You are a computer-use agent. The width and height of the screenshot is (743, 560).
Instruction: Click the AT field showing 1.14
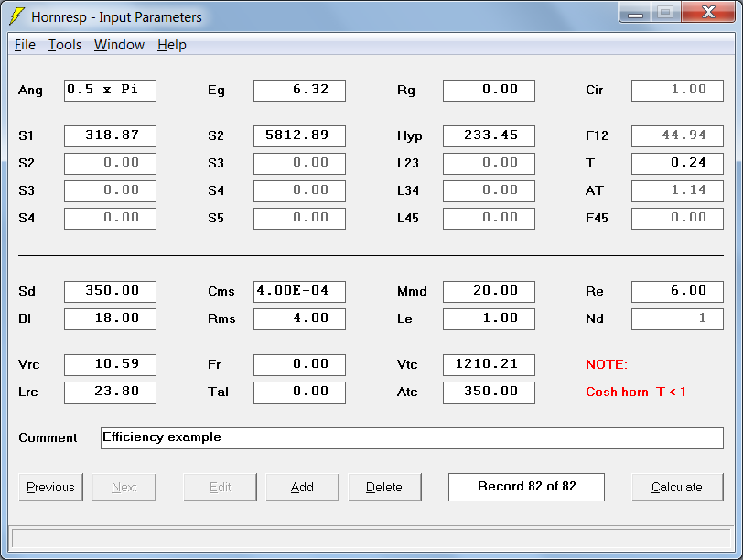678,191
